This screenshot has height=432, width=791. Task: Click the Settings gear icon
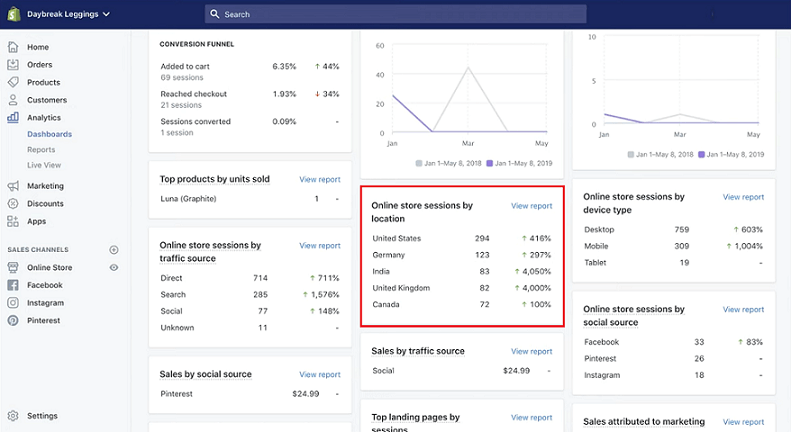(13, 416)
